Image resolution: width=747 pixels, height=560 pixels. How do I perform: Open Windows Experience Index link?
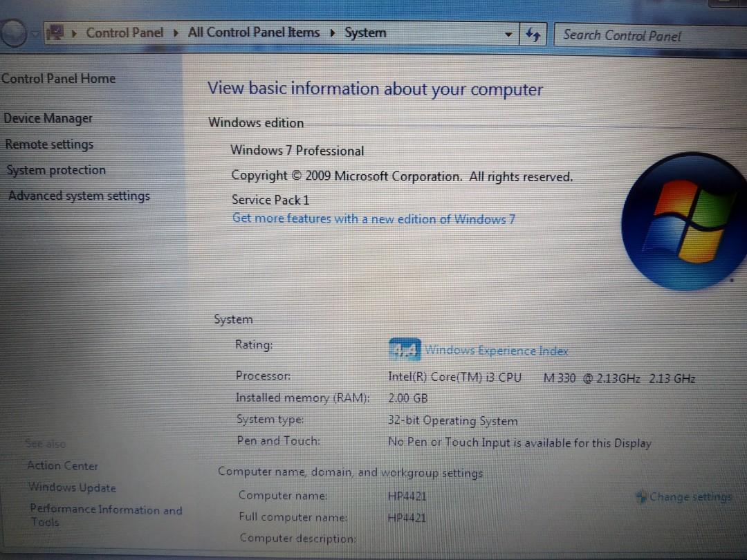[x=497, y=351]
